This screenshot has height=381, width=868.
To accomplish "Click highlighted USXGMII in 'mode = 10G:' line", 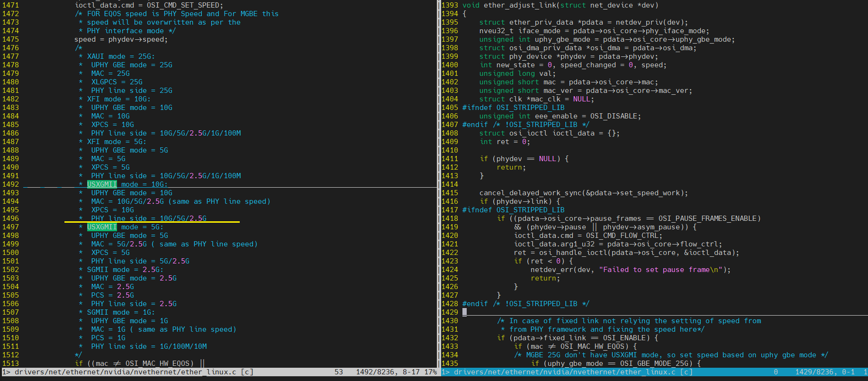I will (x=102, y=184).
